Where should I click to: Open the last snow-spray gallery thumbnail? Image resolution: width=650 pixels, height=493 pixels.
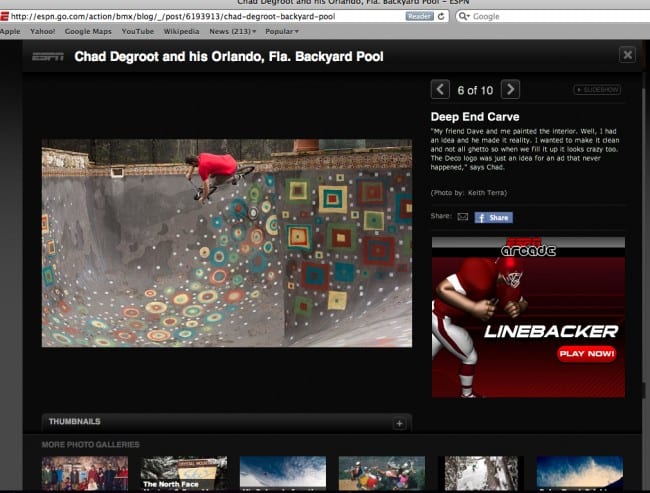580,473
